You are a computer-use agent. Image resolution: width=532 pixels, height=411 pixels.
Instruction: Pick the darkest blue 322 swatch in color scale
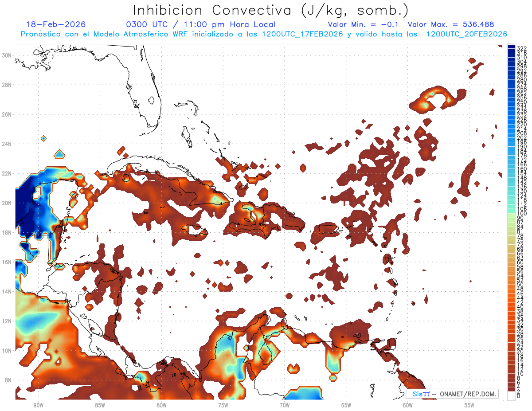[511, 47]
